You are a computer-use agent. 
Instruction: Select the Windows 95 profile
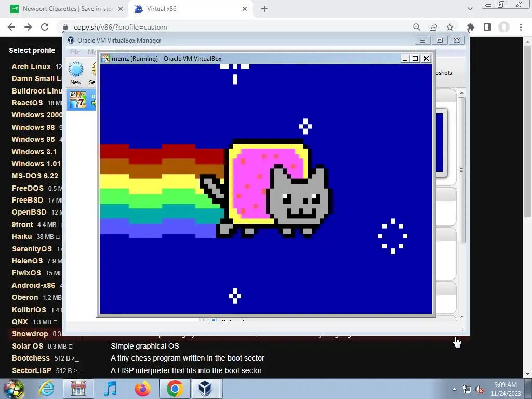pos(33,139)
